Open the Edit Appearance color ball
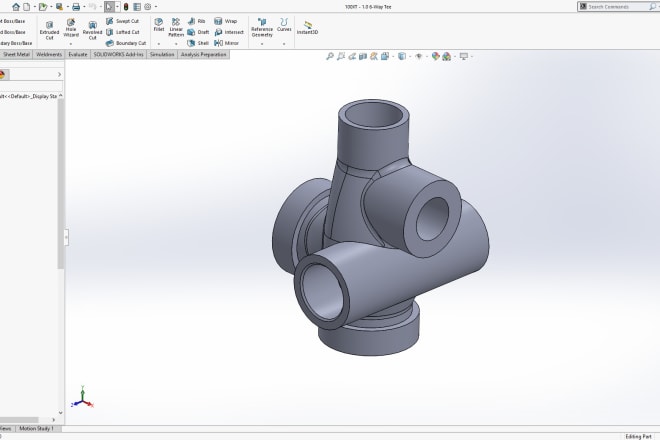The image size is (660, 440). tap(436, 56)
